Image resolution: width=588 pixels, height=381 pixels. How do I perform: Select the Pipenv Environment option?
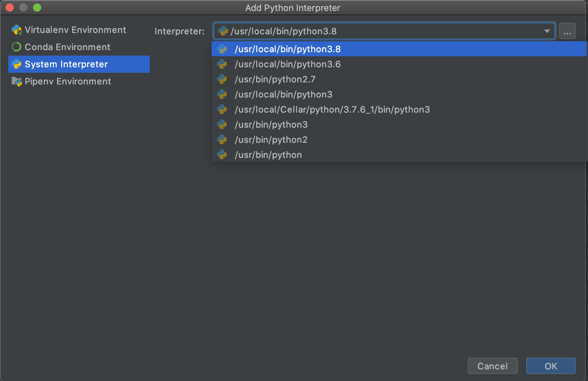(x=68, y=81)
